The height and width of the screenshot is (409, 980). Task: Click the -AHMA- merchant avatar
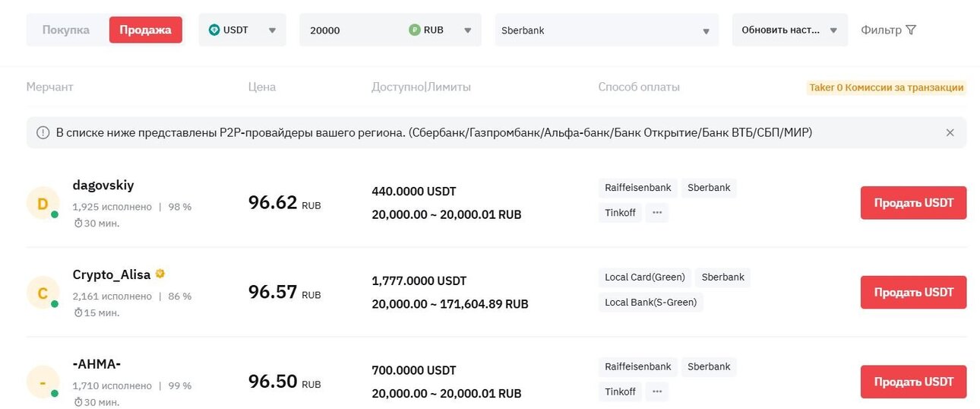43,382
